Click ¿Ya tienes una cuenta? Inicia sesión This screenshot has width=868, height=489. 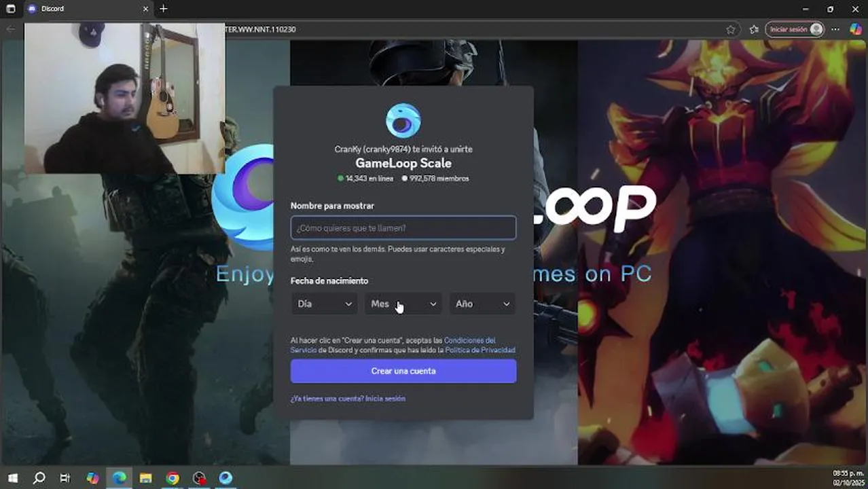pos(348,399)
